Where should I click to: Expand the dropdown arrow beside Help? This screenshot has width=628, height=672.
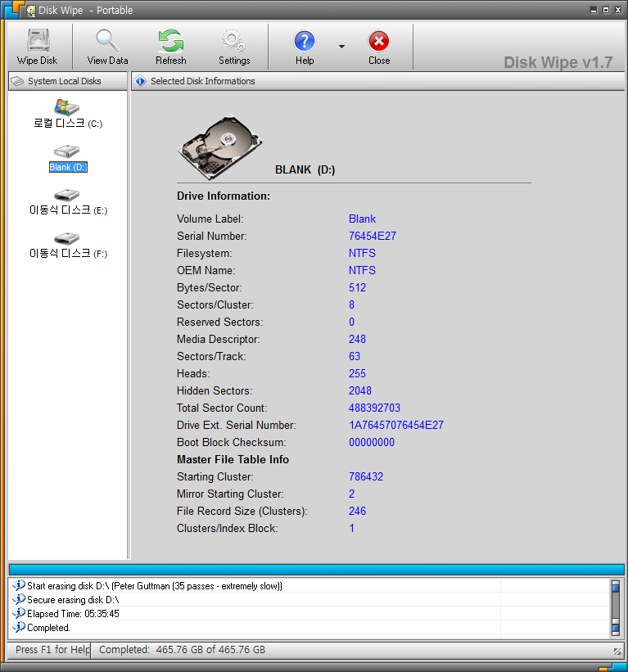coord(341,47)
